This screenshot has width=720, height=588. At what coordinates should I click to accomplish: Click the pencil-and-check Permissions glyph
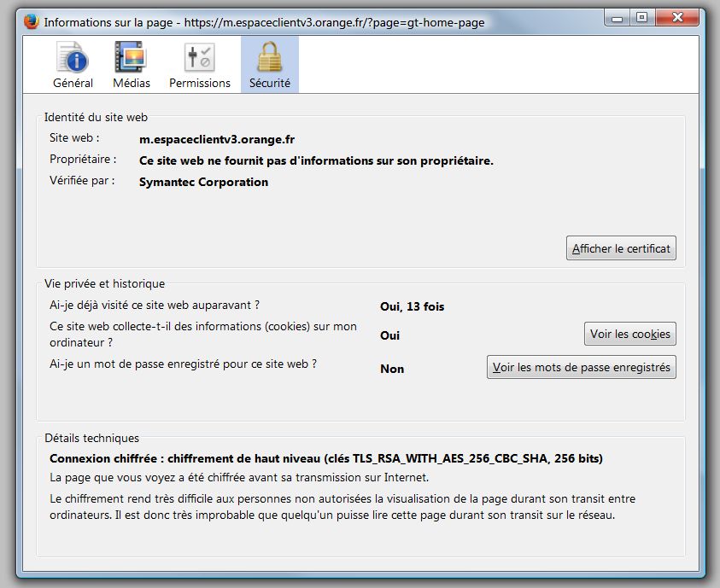point(200,56)
